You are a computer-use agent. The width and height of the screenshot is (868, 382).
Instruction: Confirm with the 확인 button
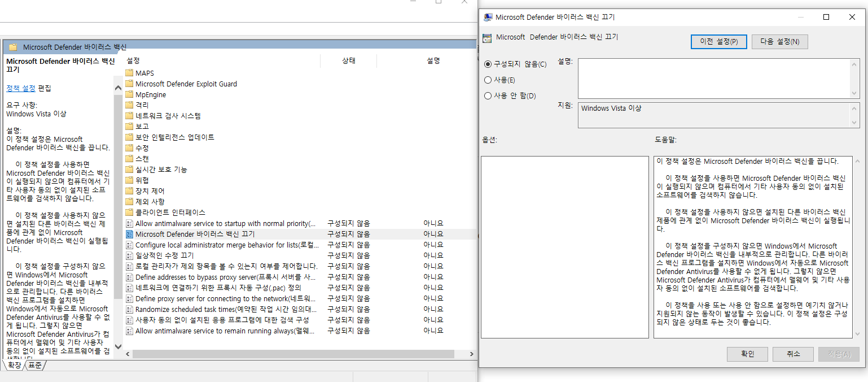[748, 354]
